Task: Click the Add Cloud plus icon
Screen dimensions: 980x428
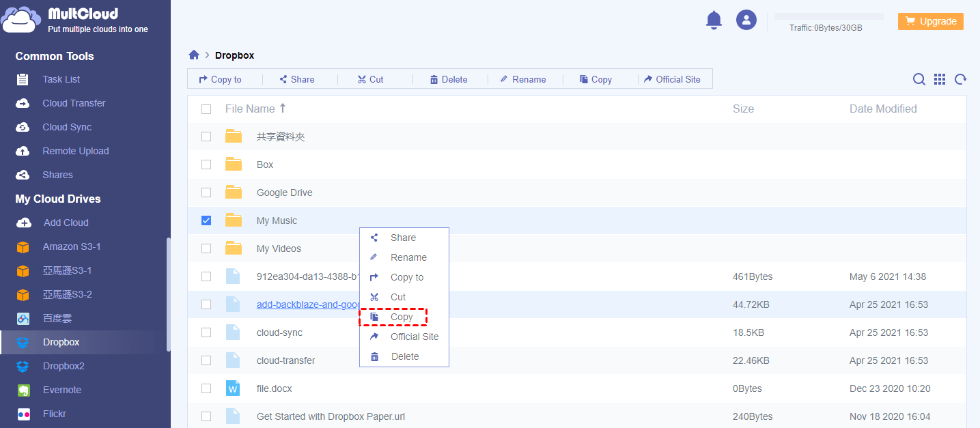Action: [x=23, y=223]
